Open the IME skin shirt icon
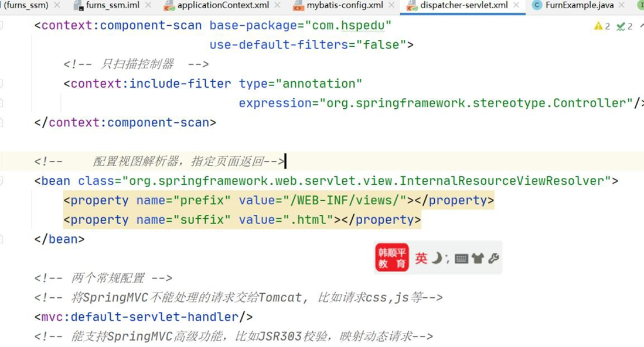644x347 pixels. [478, 259]
